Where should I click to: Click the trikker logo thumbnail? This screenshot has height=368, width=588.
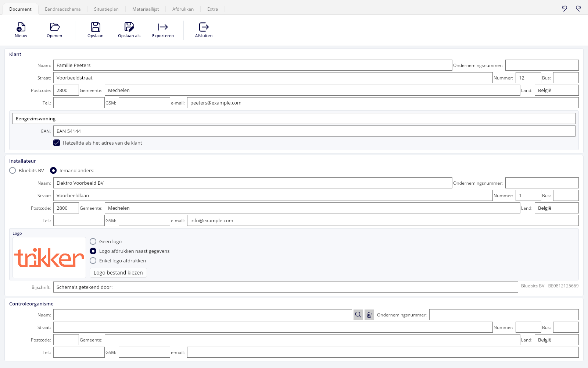[x=49, y=258]
